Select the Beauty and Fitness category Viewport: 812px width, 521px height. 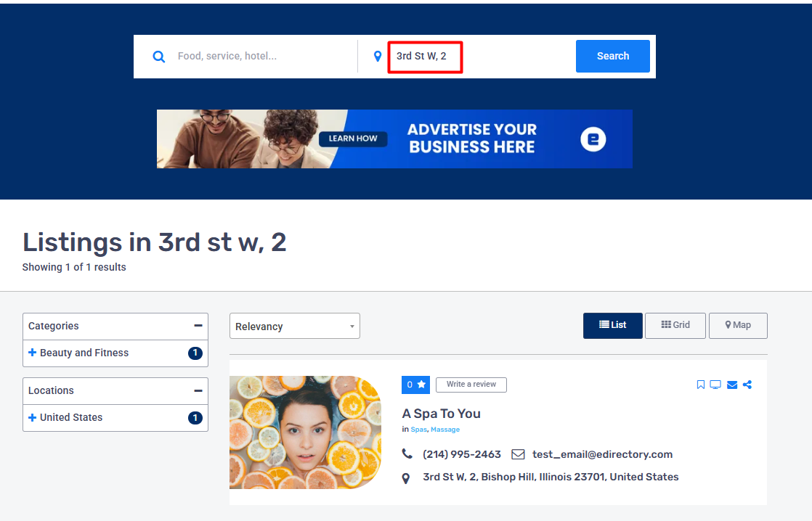[84, 353]
